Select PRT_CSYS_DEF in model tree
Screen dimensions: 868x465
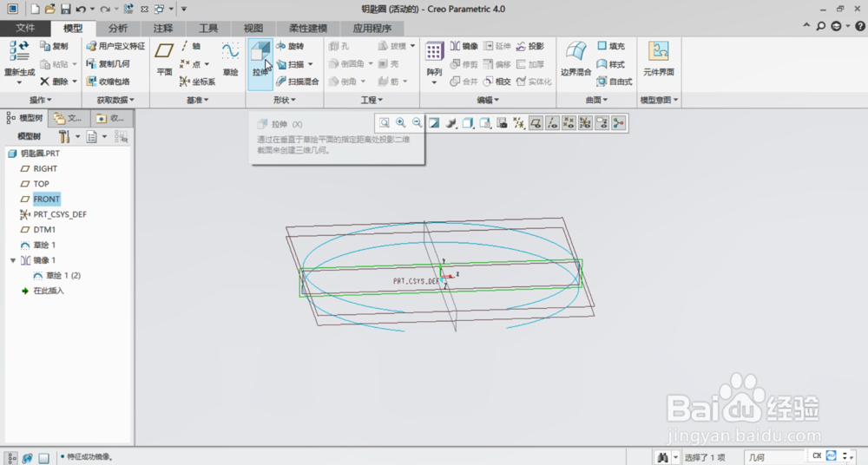point(60,214)
